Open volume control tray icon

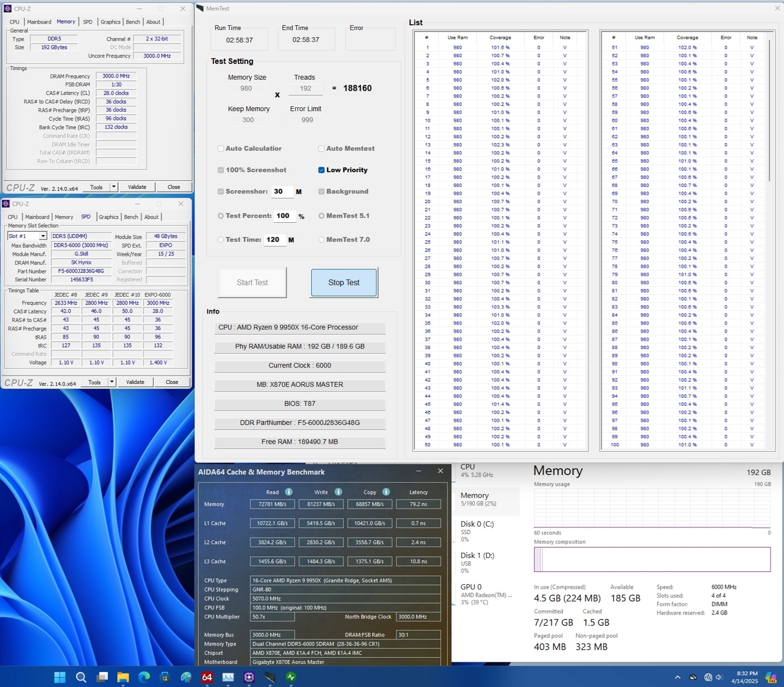click(719, 677)
